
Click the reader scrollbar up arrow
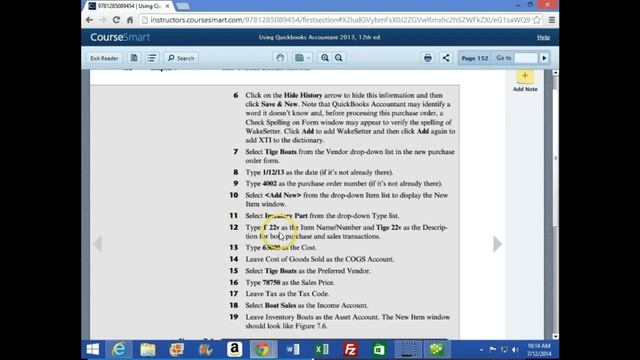pos(555,73)
